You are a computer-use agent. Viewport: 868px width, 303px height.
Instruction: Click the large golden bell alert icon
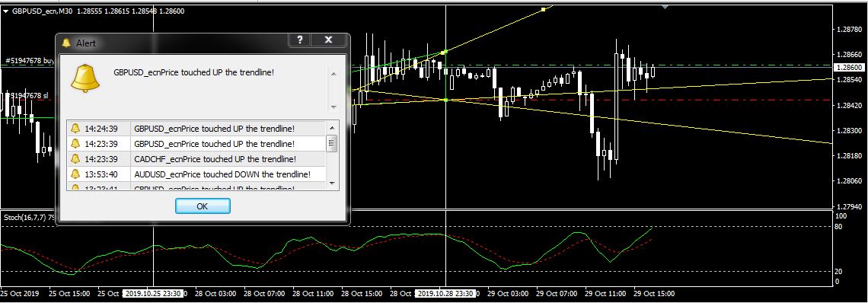86,78
